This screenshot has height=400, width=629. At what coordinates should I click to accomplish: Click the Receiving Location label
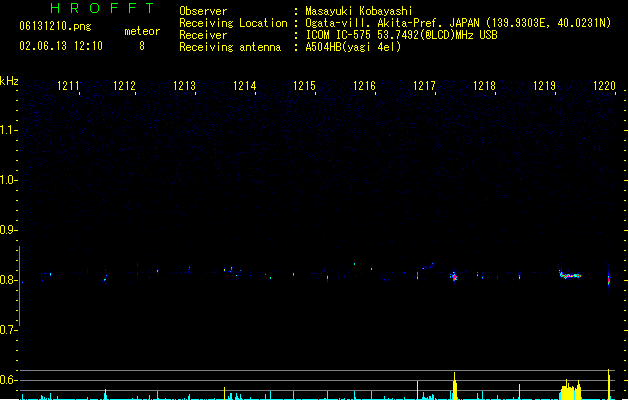click(x=233, y=23)
